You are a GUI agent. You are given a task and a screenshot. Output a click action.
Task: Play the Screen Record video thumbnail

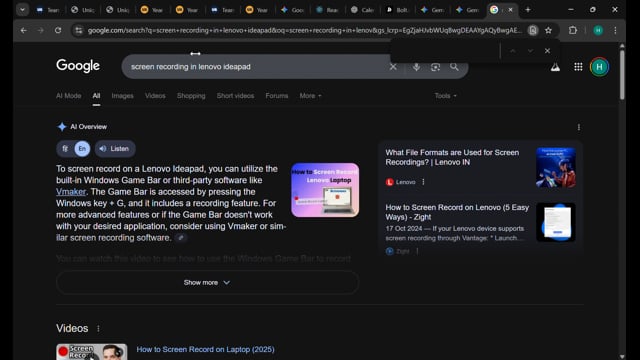pos(92,352)
